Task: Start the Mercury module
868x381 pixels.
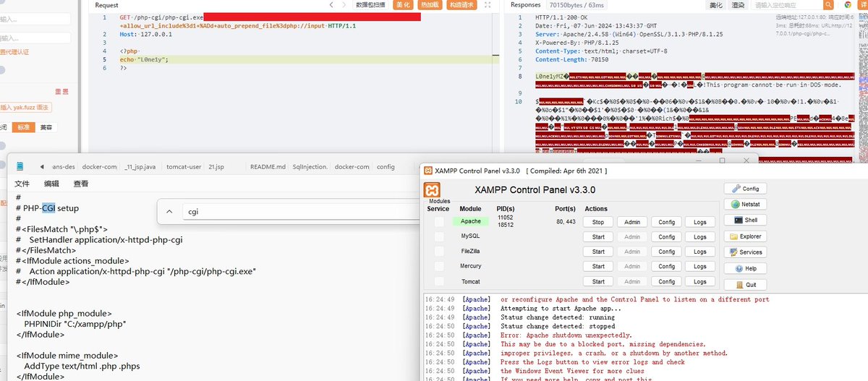Action: click(x=598, y=266)
